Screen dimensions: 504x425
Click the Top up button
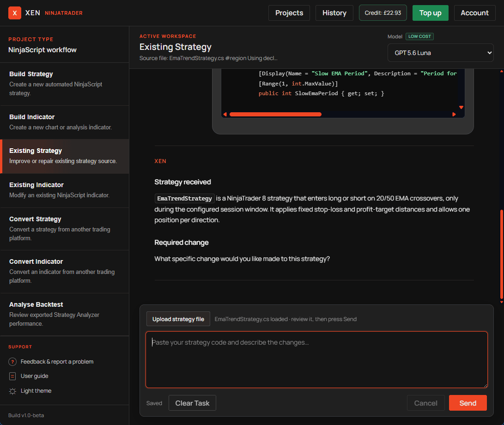431,13
